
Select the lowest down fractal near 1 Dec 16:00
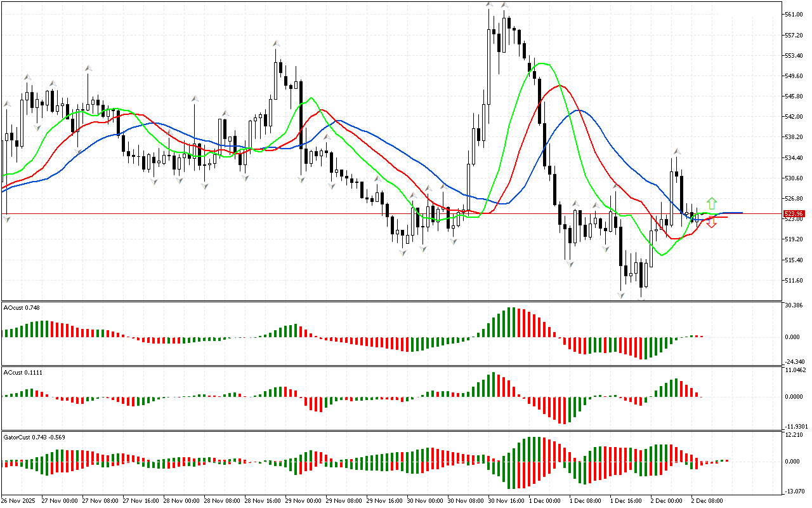(x=621, y=295)
